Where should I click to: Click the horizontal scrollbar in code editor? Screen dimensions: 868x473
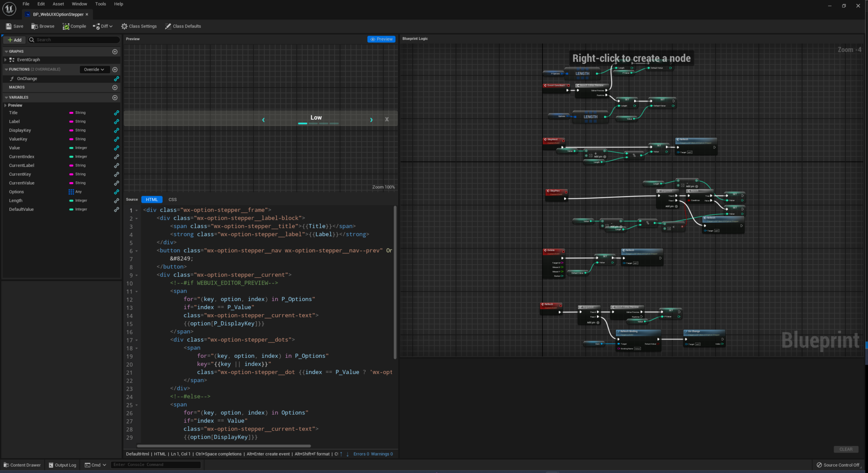[224, 446]
